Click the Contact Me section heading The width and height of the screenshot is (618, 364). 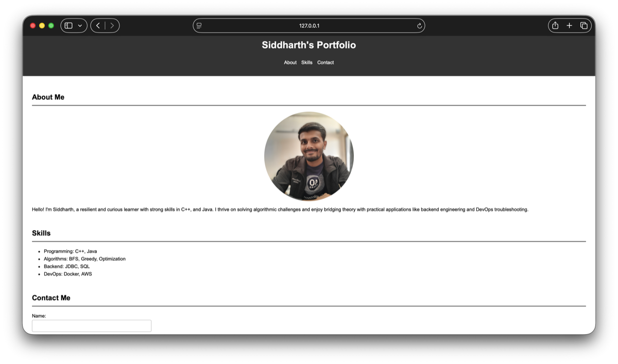pos(51,298)
